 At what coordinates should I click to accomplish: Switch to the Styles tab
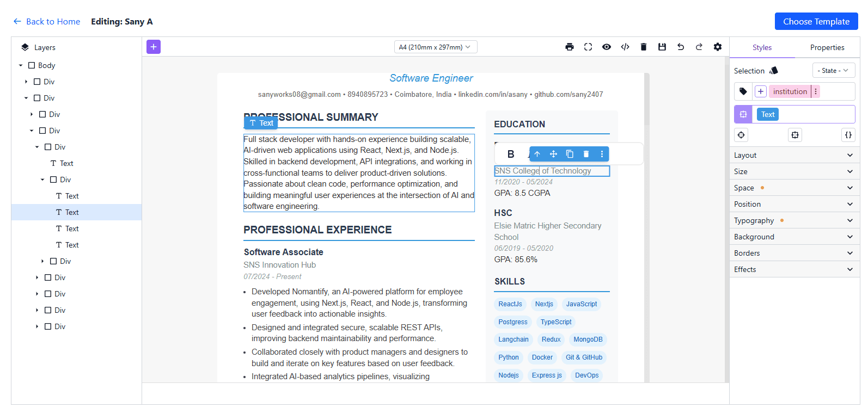[x=762, y=47]
